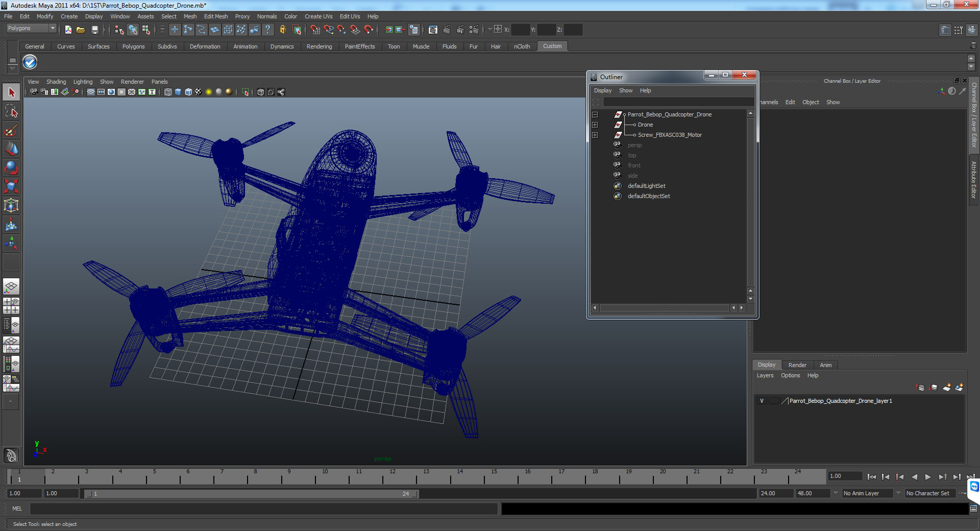980x531 pixels.
Task: Enable wireframe display in viewport toolbar
Action: tap(168, 92)
